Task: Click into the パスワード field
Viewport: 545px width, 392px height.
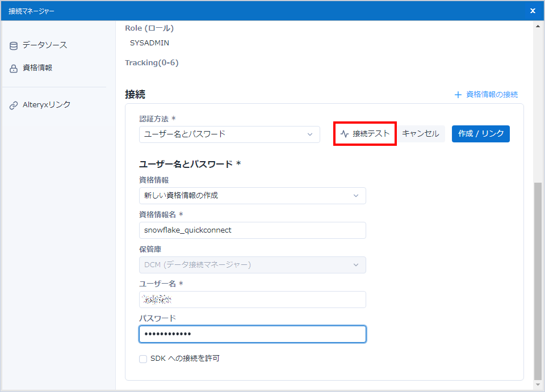Action: pyautogui.click(x=252, y=334)
